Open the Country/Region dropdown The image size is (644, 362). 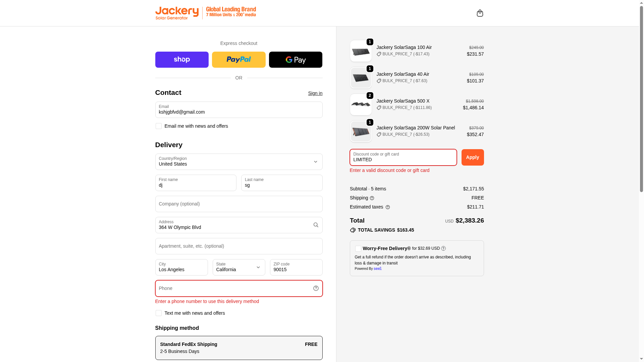tap(239, 162)
